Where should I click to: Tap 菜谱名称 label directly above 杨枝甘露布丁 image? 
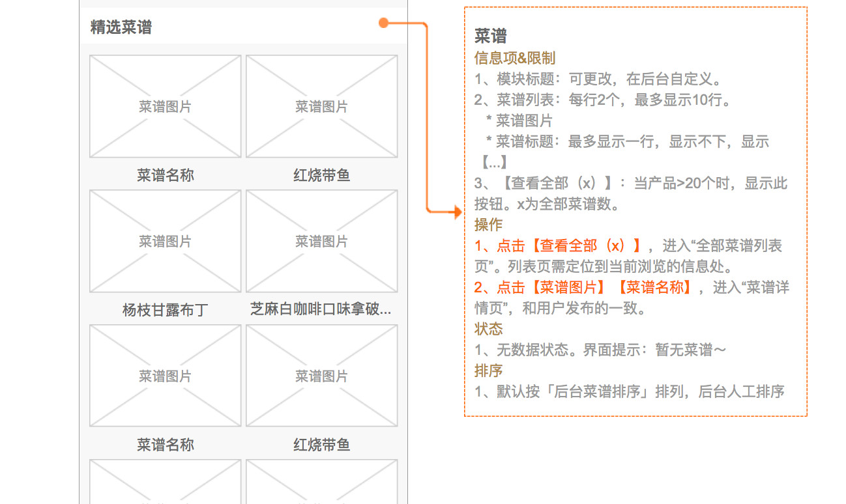click(166, 175)
